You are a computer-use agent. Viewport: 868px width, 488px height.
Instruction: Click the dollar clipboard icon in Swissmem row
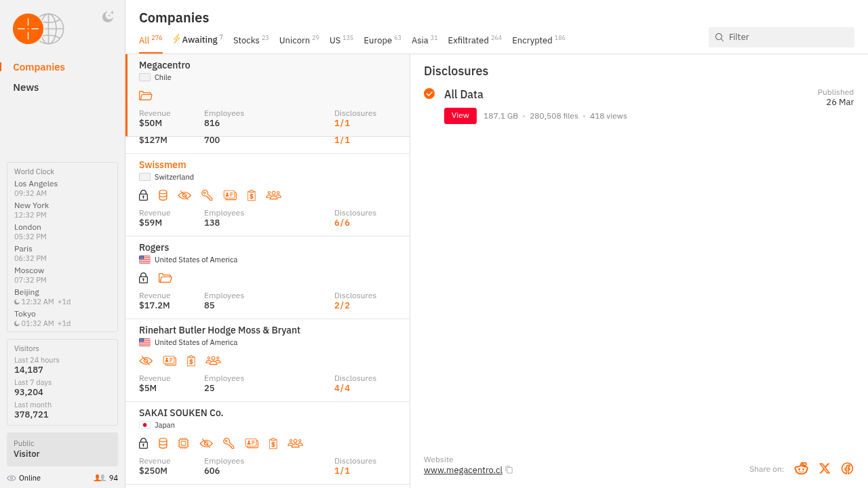pos(252,195)
